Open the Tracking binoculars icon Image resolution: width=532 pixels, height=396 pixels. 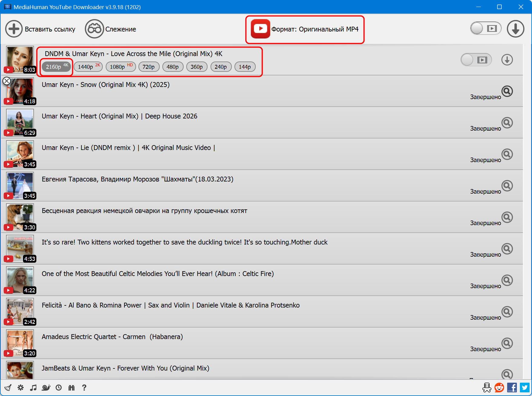(94, 29)
